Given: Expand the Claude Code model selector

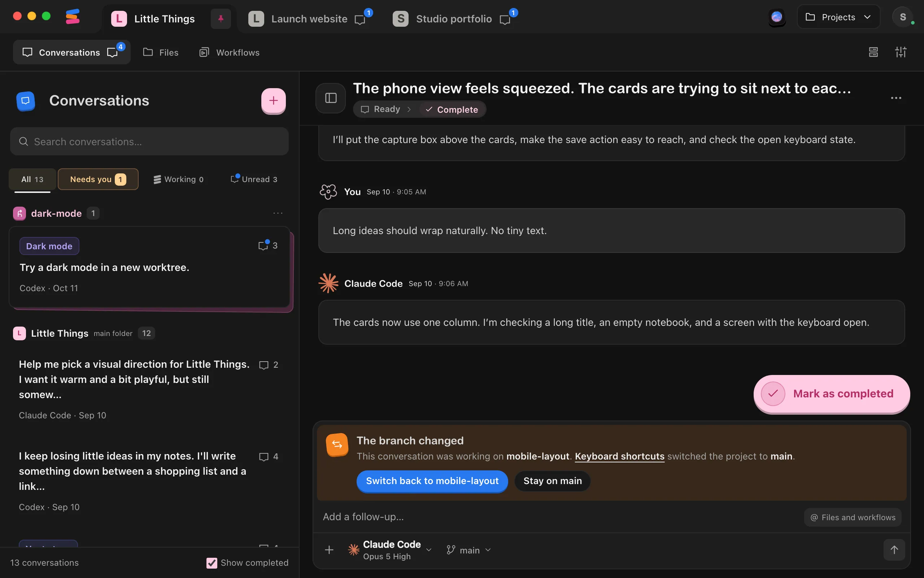Looking at the screenshot, I should 389,550.
